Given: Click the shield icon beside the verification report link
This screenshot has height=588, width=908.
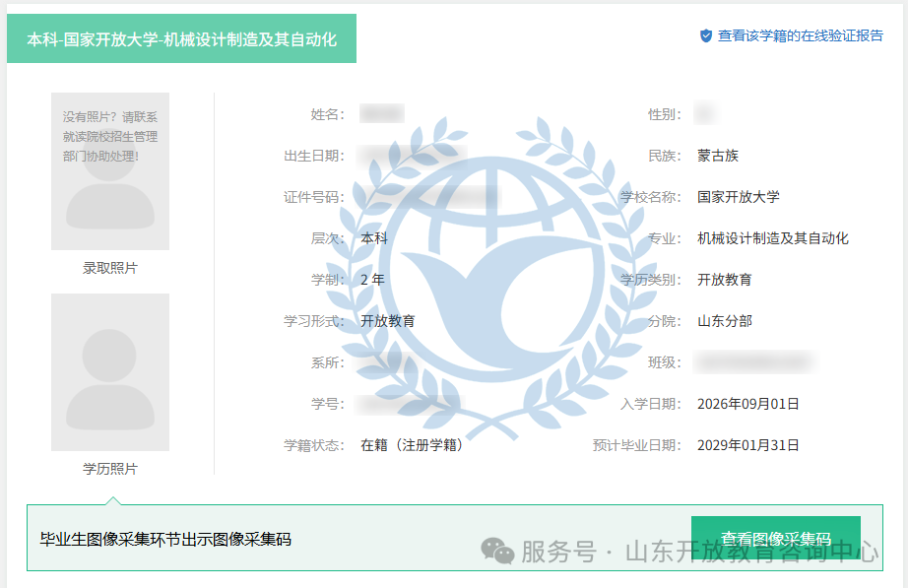Looking at the screenshot, I should (706, 35).
